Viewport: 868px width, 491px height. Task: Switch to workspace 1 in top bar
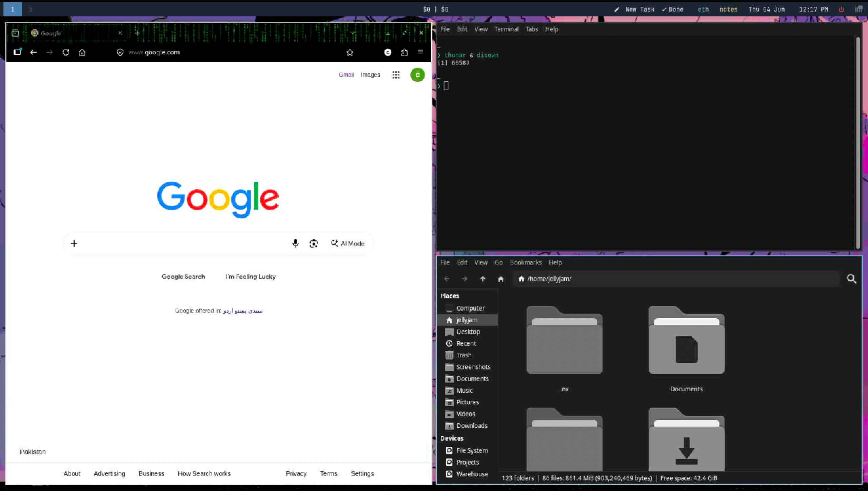[13, 9]
